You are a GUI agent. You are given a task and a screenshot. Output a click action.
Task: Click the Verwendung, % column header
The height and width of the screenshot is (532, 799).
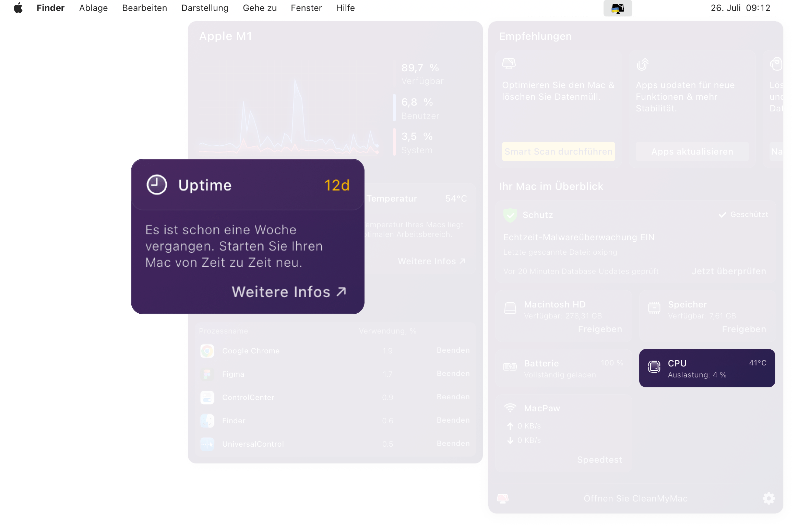[x=387, y=331]
